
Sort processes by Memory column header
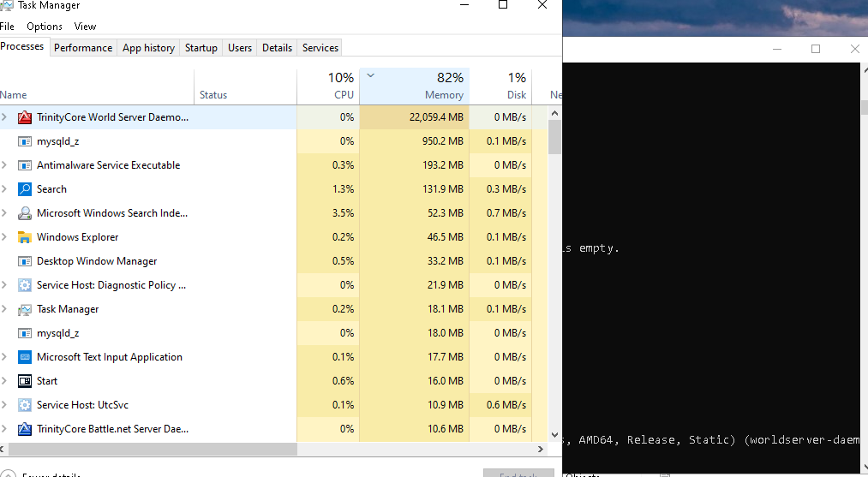coord(415,86)
